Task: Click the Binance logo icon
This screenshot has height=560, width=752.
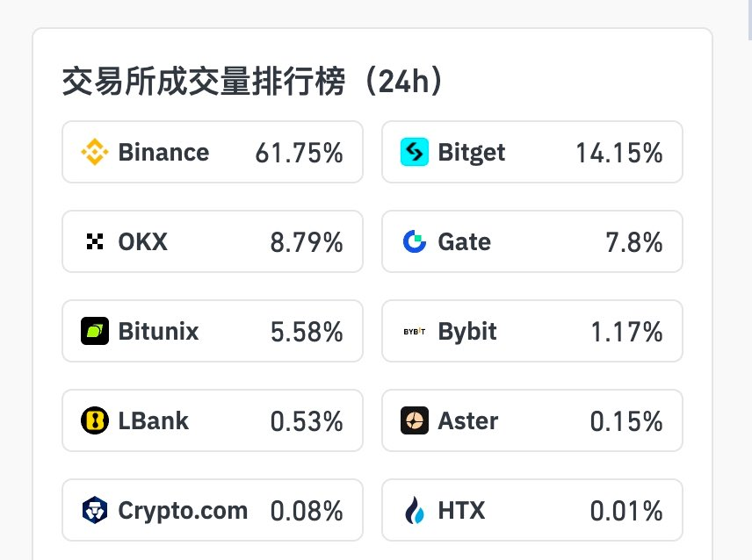Action: tap(95, 152)
